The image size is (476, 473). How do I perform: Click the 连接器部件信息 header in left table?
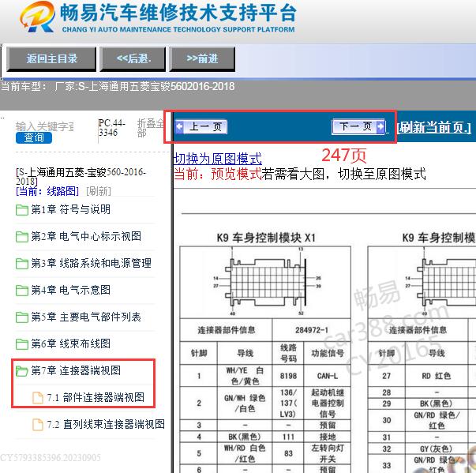pyautogui.click(x=227, y=330)
